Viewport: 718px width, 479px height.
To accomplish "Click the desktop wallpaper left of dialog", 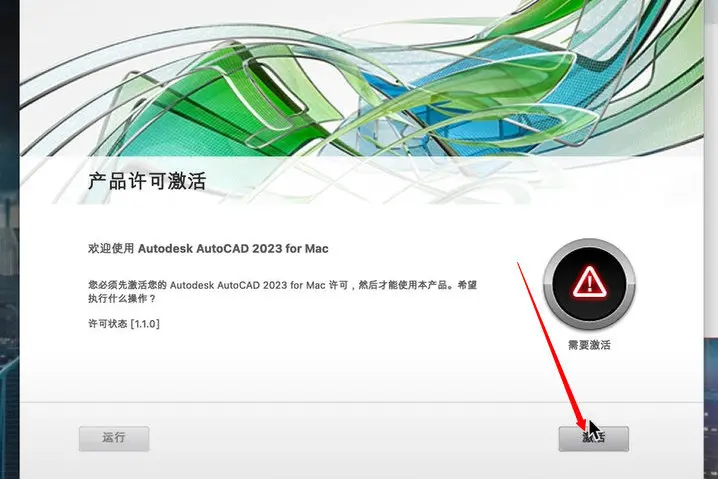I will (10, 240).
